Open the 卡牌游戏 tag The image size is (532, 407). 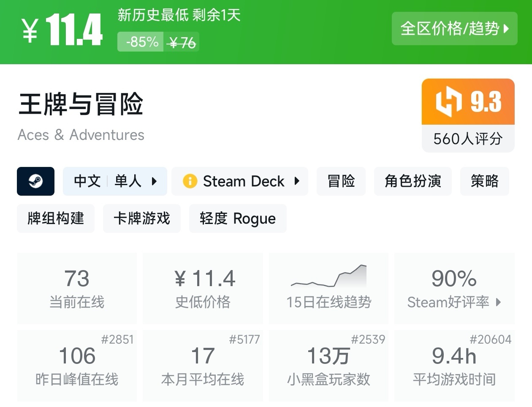pyautogui.click(x=142, y=219)
